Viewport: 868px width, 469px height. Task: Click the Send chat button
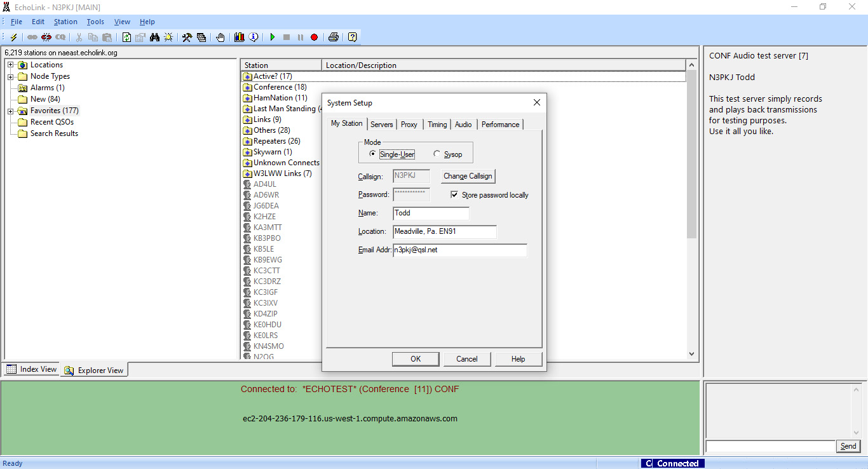click(x=848, y=446)
